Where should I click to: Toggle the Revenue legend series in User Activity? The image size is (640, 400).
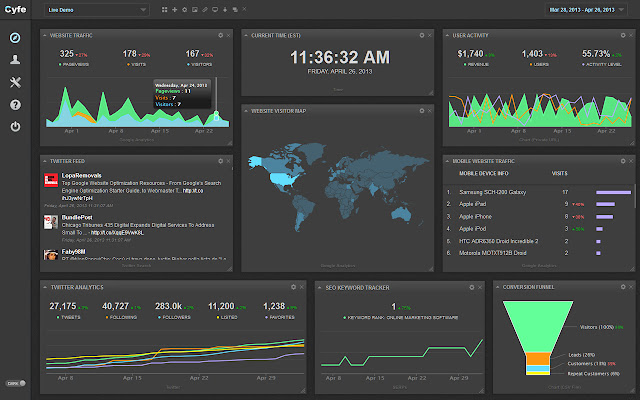470,64
